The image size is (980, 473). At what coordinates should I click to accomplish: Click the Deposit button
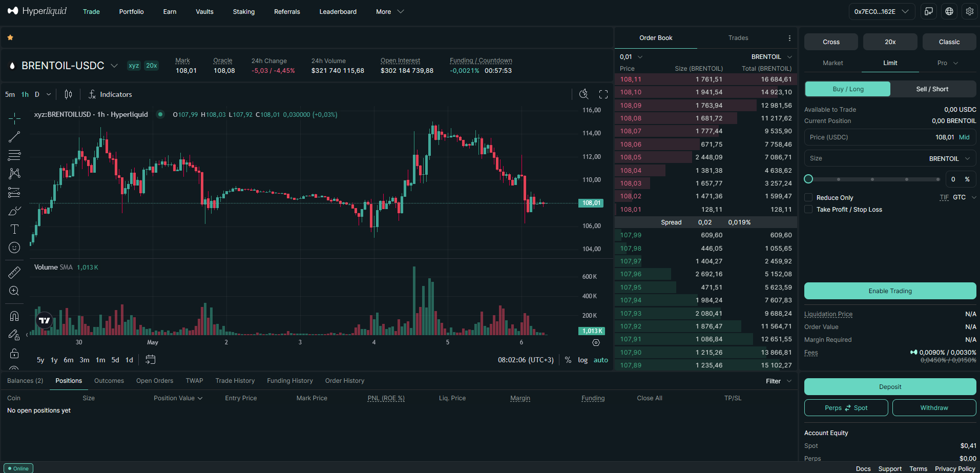(890, 387)
